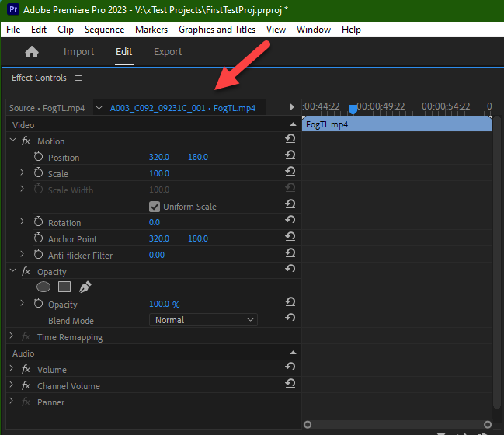This screenshot has height=435, width=504.
Task: Toggle the Channel Volume fx effect
Action: pos(26,385)
